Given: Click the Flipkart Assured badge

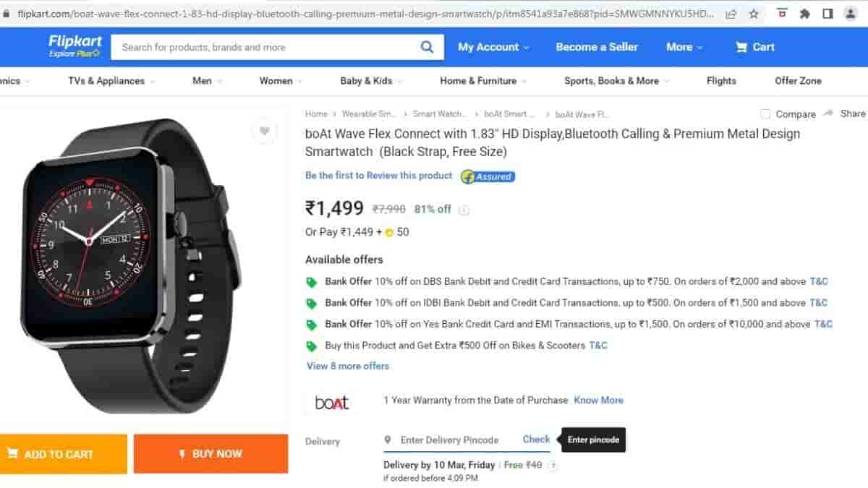Looking at the screenshot, I should [488, 176].
